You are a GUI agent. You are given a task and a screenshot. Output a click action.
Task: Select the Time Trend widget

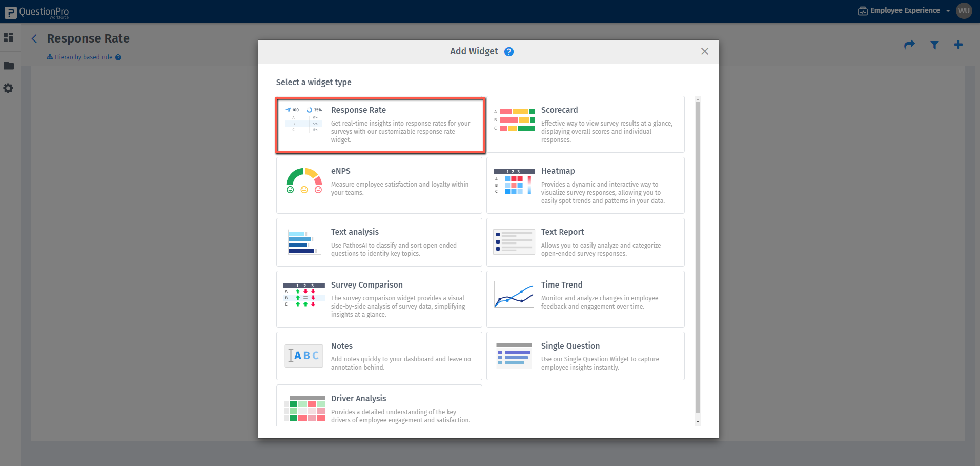[x=585, y=299]
